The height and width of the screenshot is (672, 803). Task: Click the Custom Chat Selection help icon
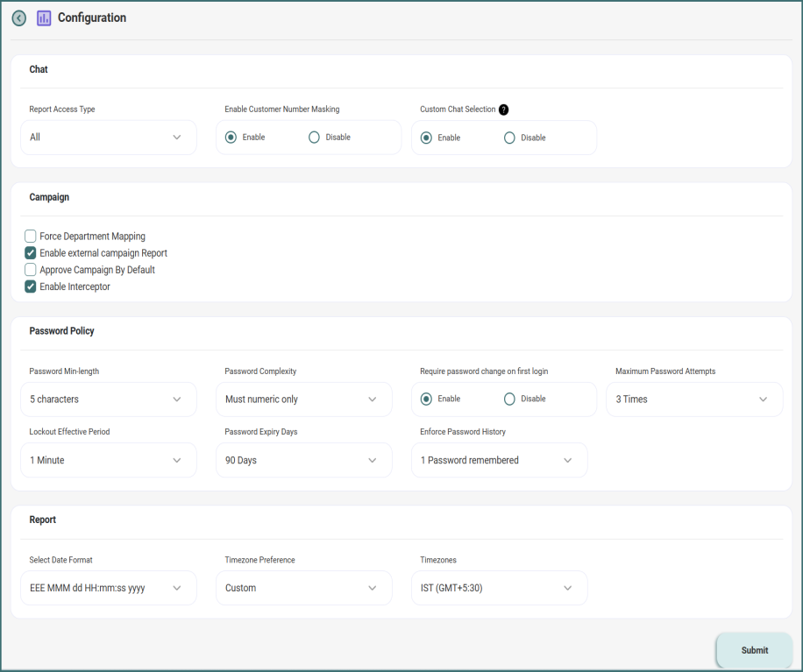[x=503, y=110]
